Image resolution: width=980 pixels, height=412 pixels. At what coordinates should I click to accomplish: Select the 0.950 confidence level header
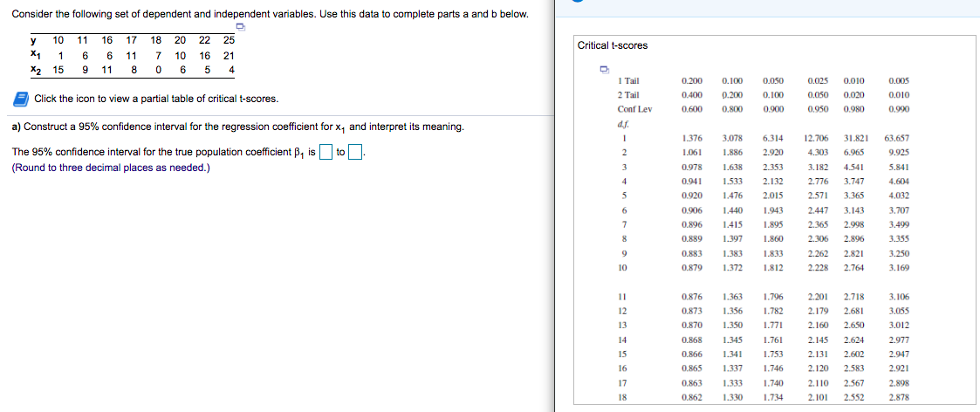click(818, 109)
